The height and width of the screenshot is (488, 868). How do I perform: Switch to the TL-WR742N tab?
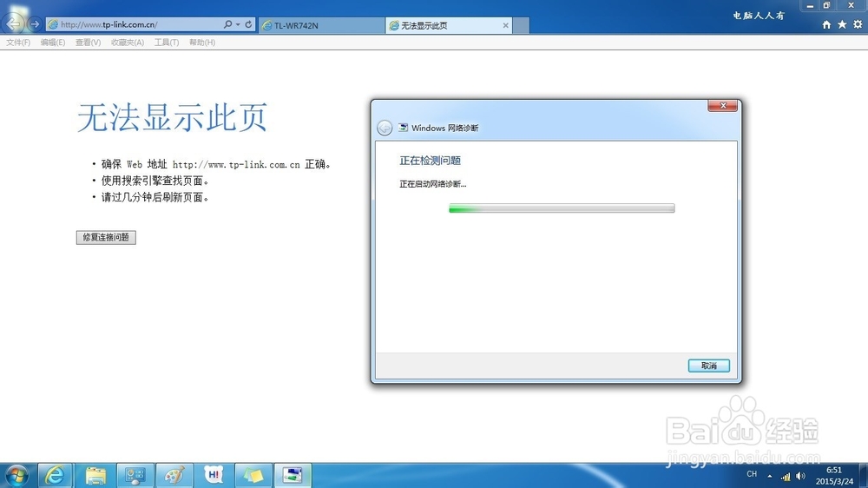point(322,25)
